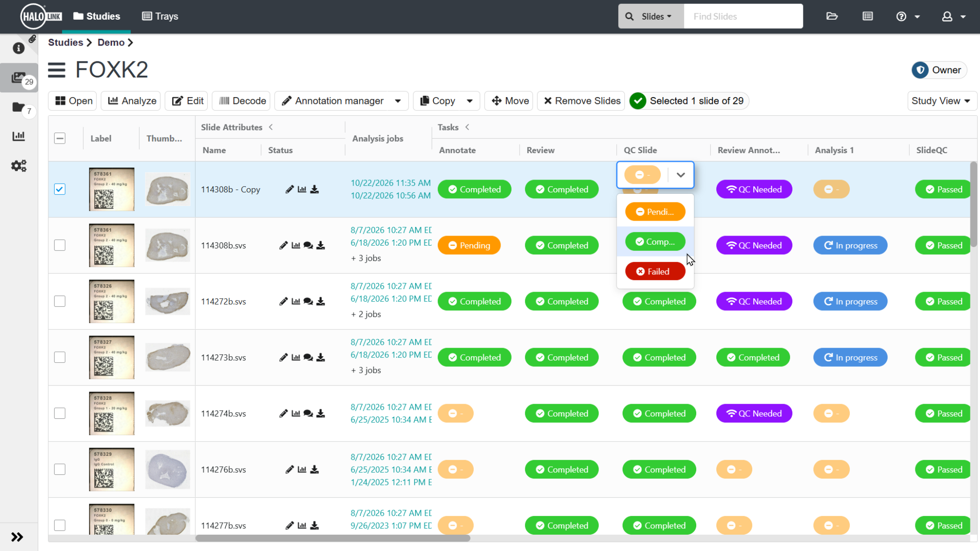Viewport: 980px width, 551px height.
Task: Close the QC Slide status dropdown chevron
Action: 680,175
